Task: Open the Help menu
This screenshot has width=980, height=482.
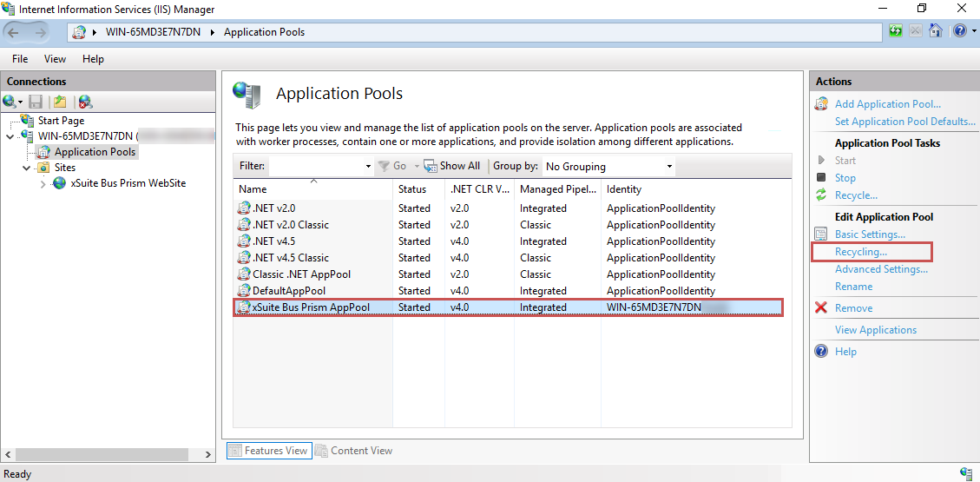Action: [x=93, y=59]
